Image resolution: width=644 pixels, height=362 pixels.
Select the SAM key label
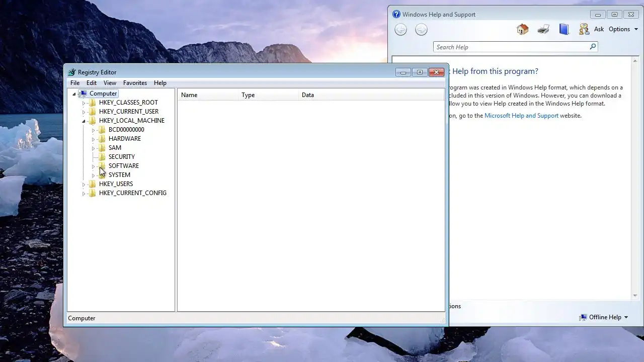(x=115, y=148)
